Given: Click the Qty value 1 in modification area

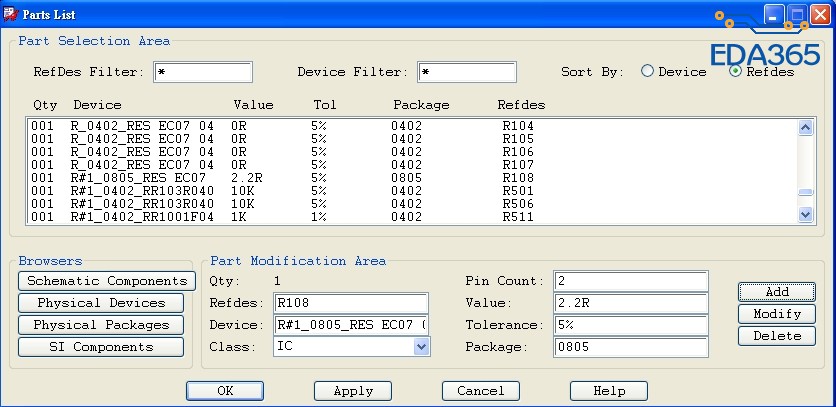Looking at the screenshot, I should click(277, 281).
